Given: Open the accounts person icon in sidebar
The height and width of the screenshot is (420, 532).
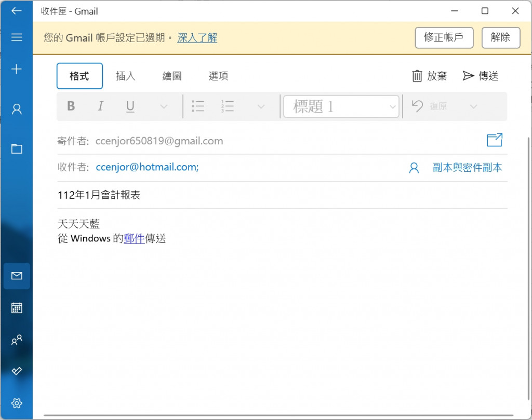Looking at the screenshot, I should tap(17, 109).
